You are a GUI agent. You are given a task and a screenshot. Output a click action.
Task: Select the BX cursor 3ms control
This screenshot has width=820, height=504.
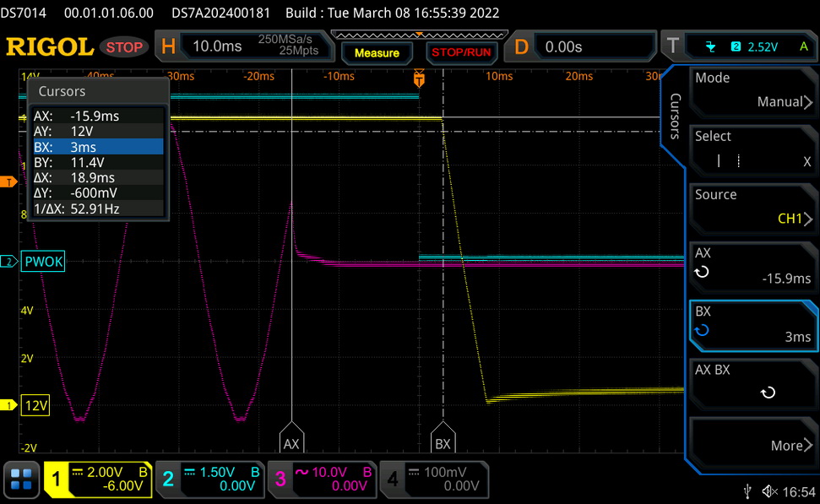(x=753, y=325)
